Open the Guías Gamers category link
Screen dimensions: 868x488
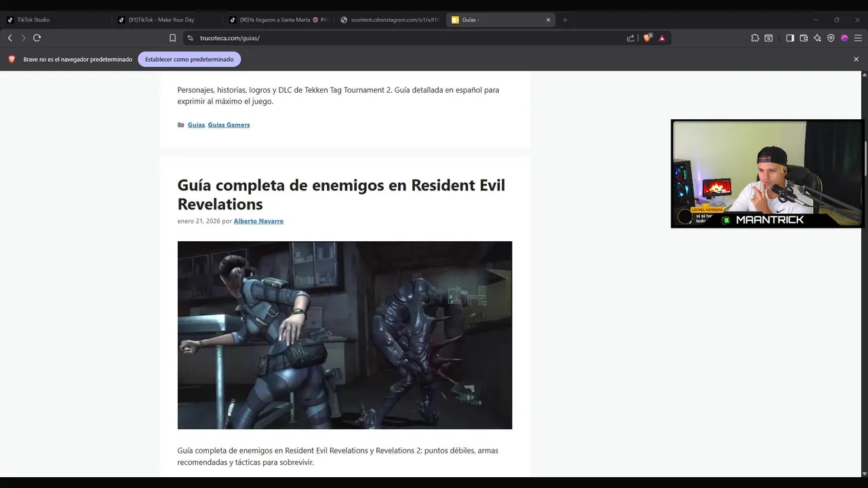(229, 125)
